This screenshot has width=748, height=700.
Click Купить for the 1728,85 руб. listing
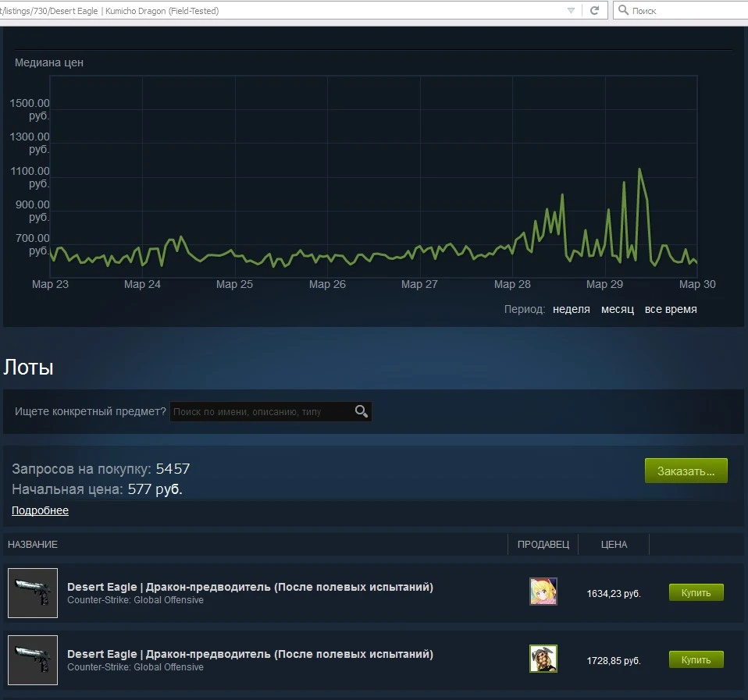pos(696,660)
